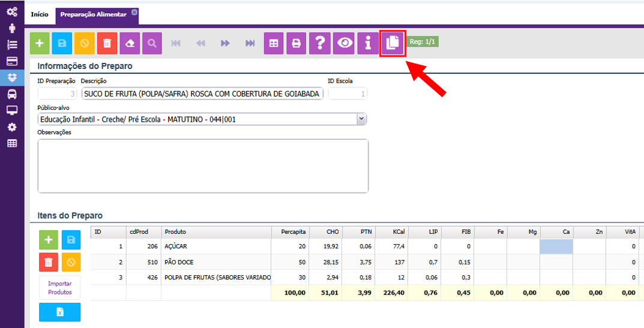Click the information 'i' toolbar icon
This screenshot has height=328, width=644.
coord(368,43)
